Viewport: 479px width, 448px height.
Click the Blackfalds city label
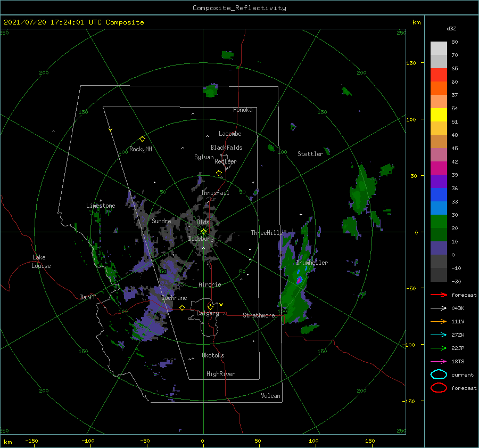tap(226, 148)
